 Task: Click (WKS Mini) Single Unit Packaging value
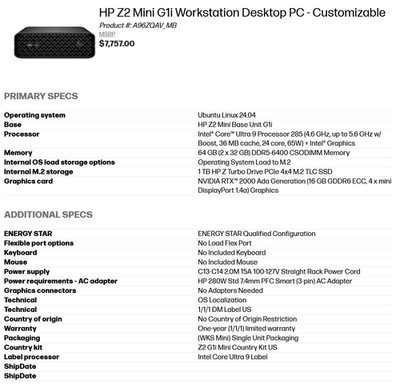click(x=248, y=338)
